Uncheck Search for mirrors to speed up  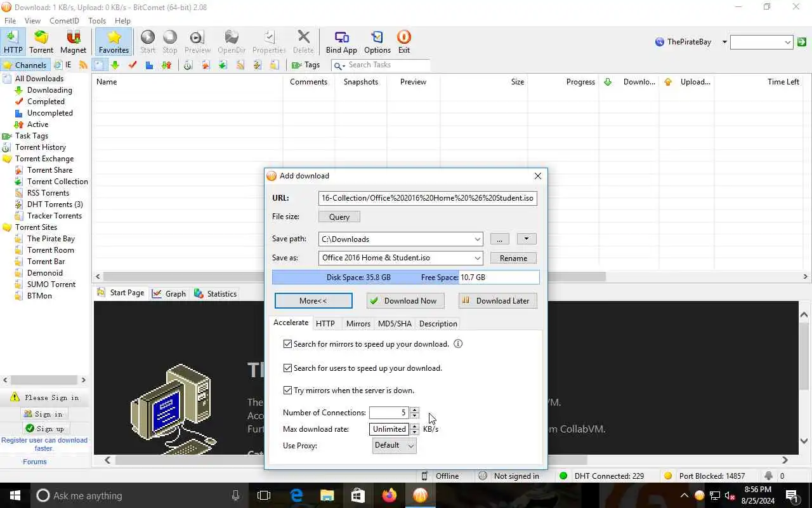pyautogui.click(x=288, y=344)
